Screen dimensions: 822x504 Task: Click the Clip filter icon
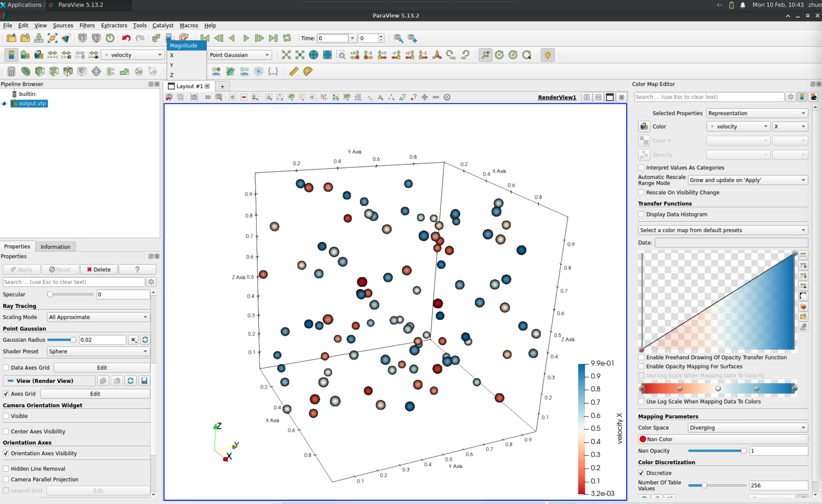click(40, 71)
